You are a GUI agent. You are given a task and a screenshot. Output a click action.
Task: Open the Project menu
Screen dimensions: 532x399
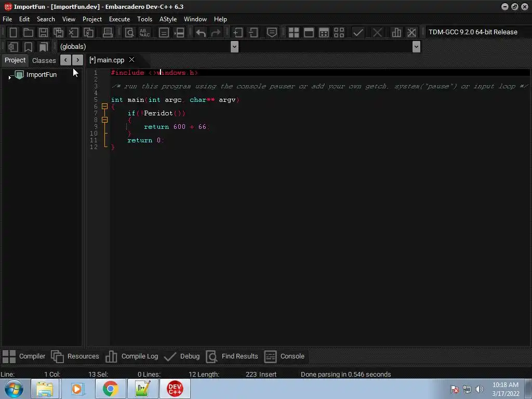[92, 19]
